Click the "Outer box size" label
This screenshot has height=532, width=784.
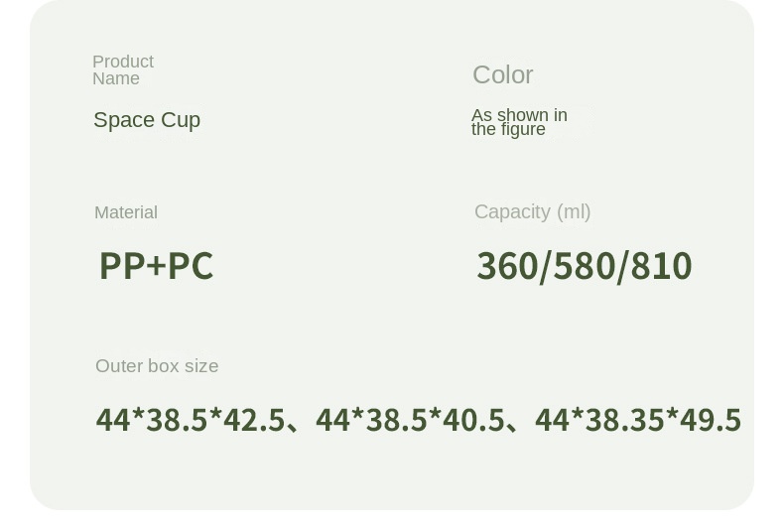click(157, 366)
